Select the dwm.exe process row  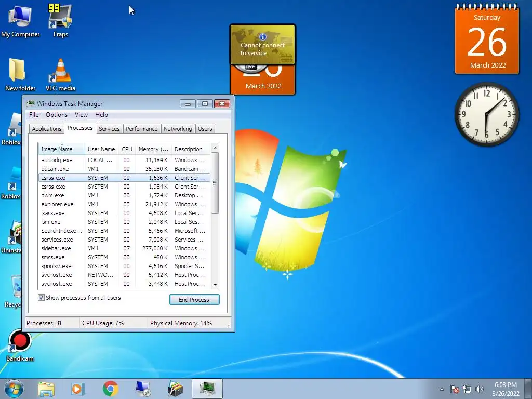tap(124, 195)
